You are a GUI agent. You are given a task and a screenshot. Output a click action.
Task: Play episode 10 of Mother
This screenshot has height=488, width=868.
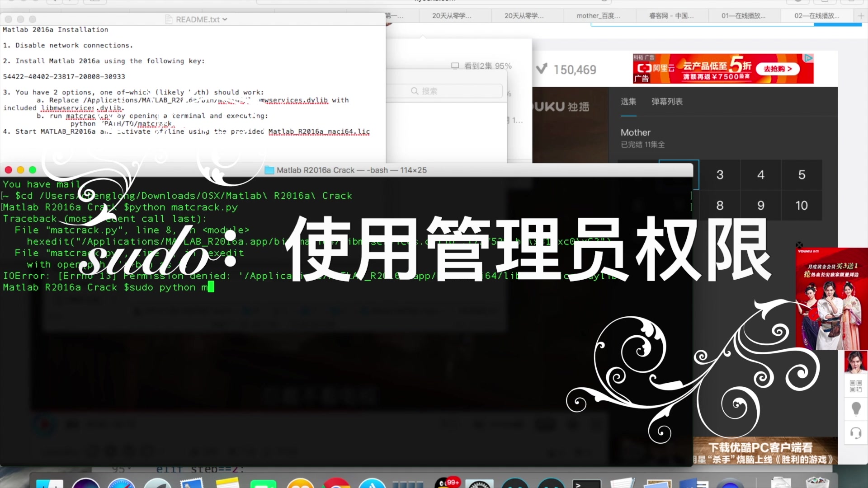(x=802, y=206)
